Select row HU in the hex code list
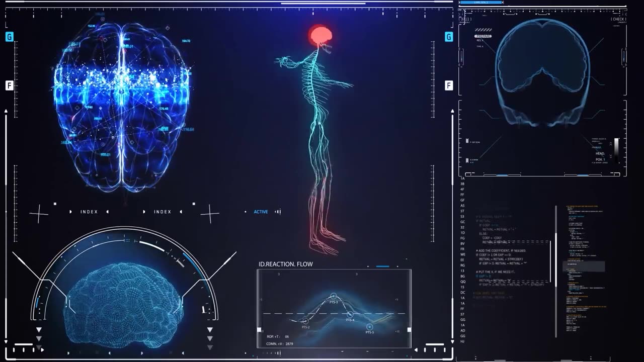The image size is (644, 362). click(x=462, y=341)
